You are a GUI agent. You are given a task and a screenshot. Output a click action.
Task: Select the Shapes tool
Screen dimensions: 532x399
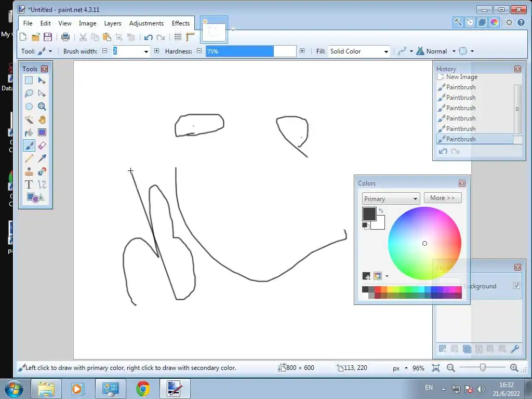pos(35,197)
